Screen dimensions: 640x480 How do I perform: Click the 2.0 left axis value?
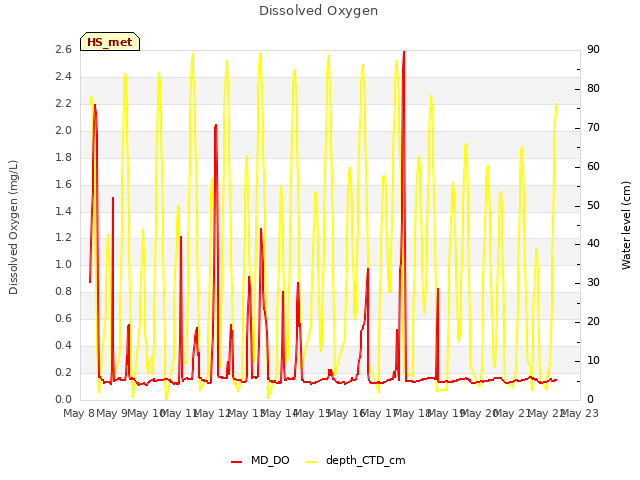63,131
